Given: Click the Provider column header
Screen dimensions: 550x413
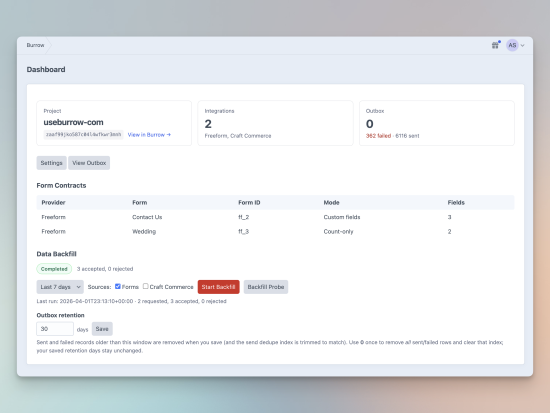Looking at the screenshot, I should pos(53,202).
